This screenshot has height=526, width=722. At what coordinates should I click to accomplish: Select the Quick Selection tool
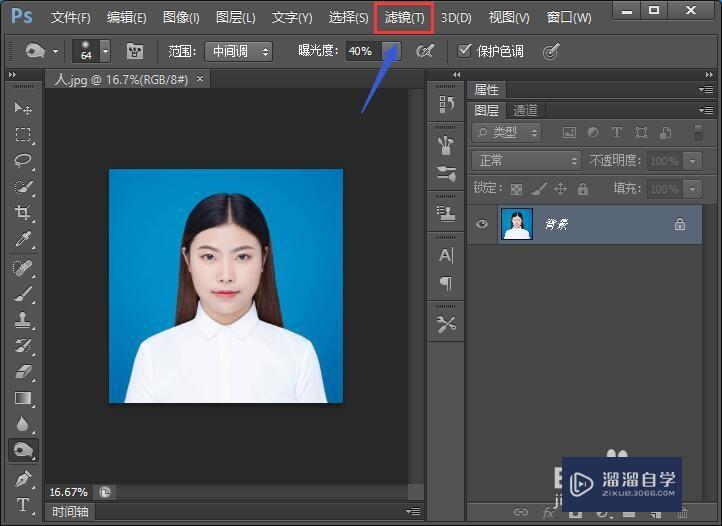pyautogui.click(x=23, y=187)
